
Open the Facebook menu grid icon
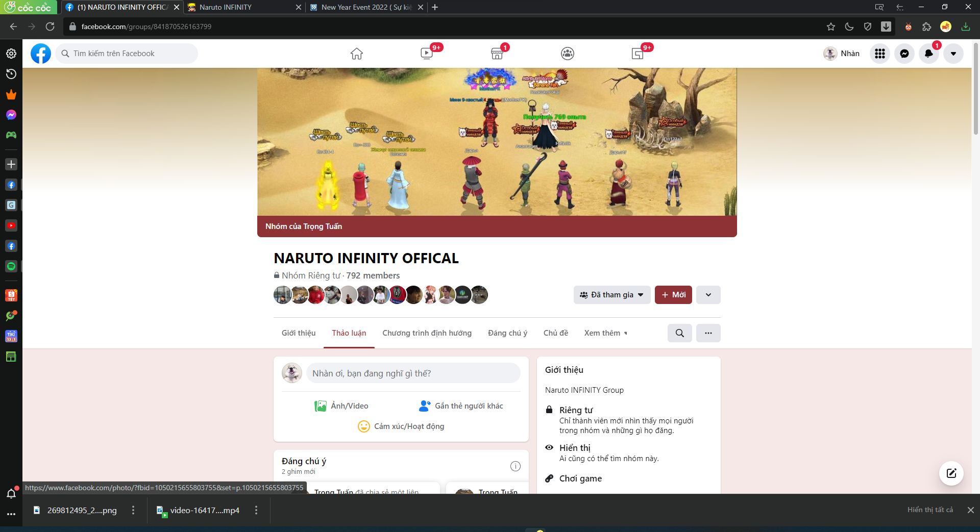pos(880,54)
